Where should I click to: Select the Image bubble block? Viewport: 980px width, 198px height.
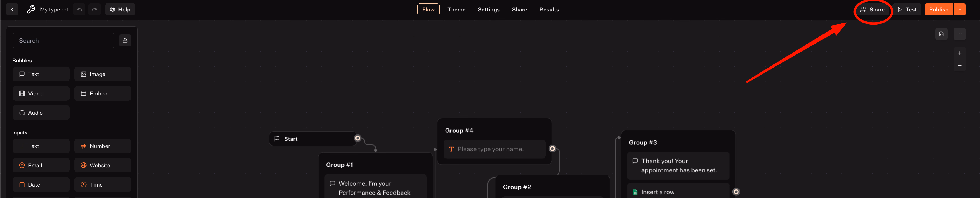pyautogui.click(x=103, y=74)
